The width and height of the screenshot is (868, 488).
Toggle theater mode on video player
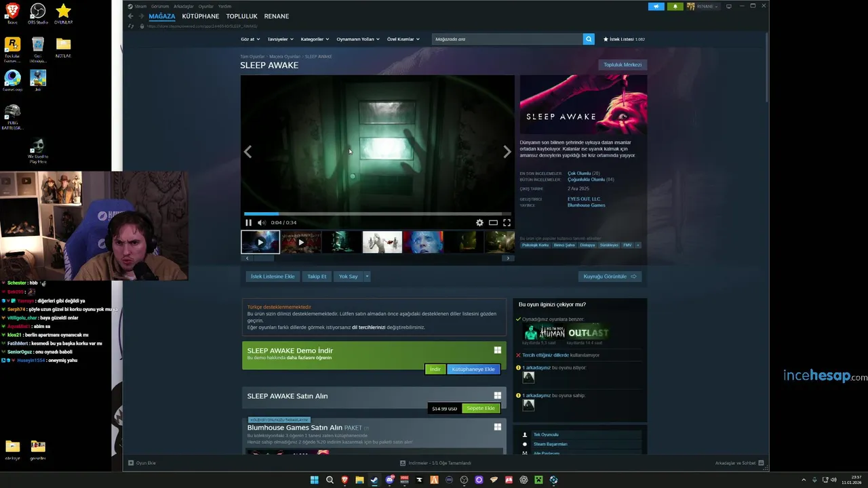[x=493, y=222]
